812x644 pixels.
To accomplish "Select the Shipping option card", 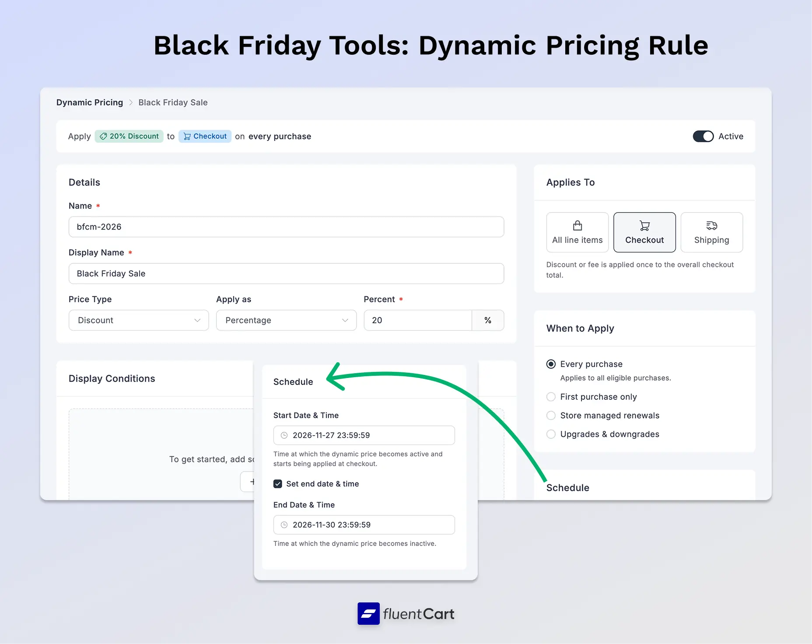I will point(712,232).
